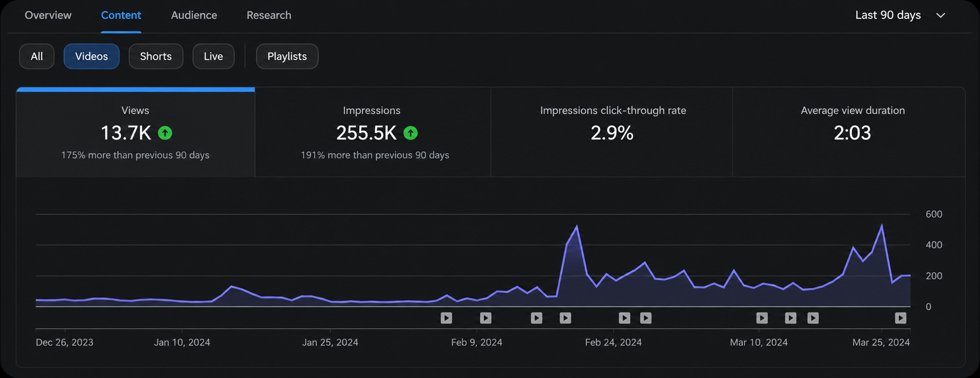Open the Overview tab
980x378 pixels.
click(48, 15)
